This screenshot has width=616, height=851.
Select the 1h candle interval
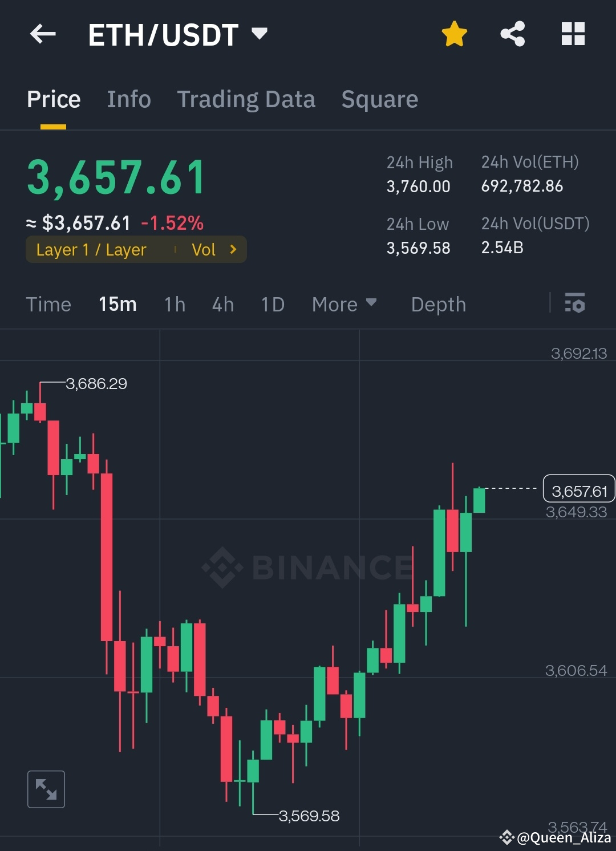click(175, 304)
